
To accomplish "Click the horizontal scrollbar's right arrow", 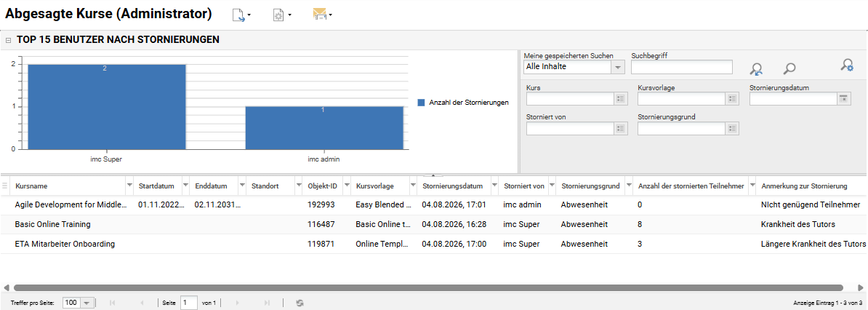I will coord(861,288).
